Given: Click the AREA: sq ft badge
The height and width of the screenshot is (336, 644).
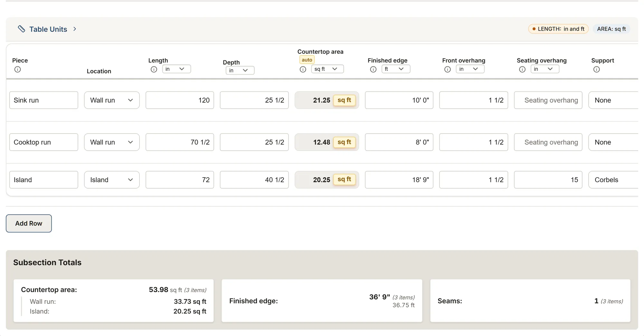Looking at the screenshot, I should [x=611, y=29].
